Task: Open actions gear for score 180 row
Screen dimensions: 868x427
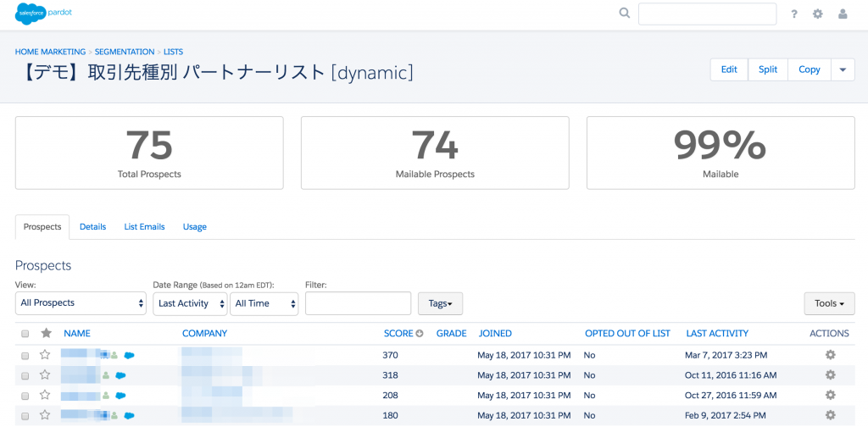Action: 830,415
